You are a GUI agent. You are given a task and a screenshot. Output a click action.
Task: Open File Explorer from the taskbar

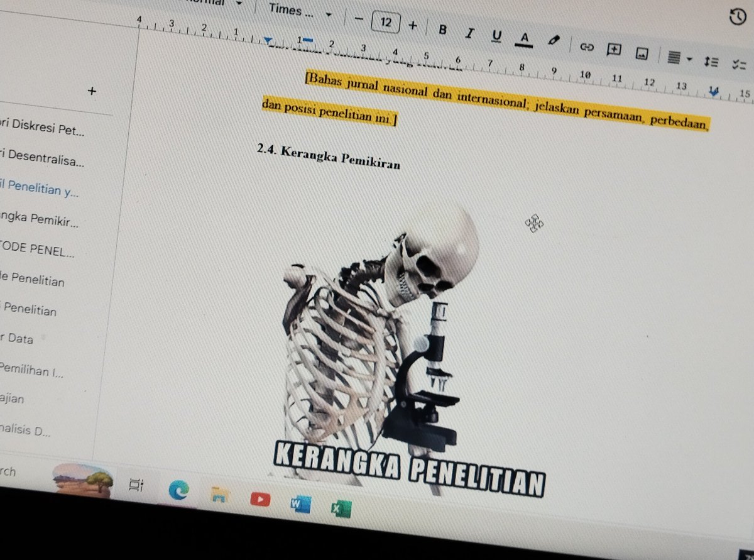pos(219,495)
